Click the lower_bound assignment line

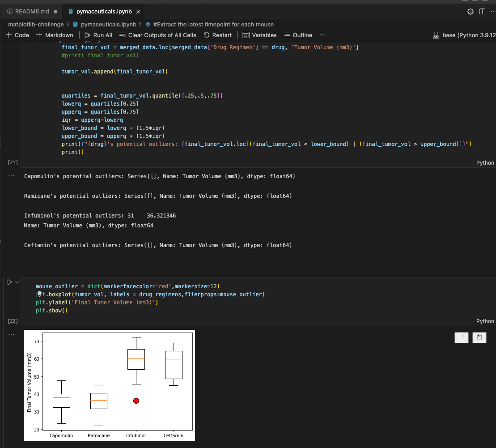point(113,128)
